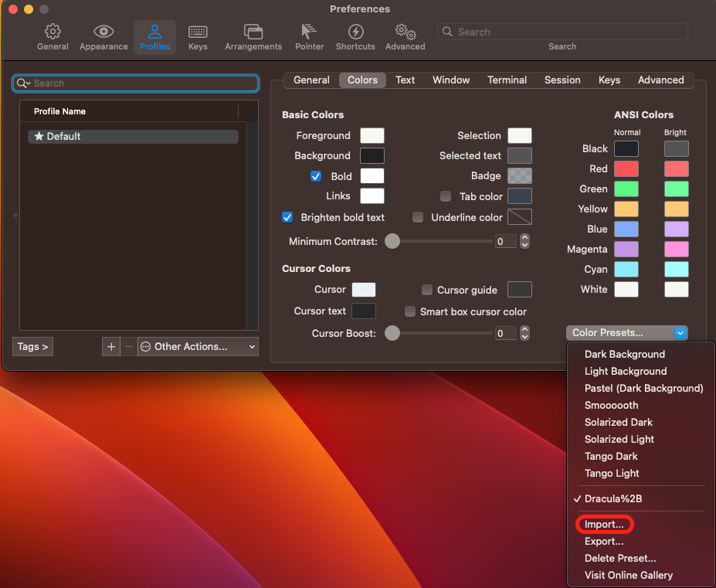Click the Bright Magenta ANSI swatch

677,249
